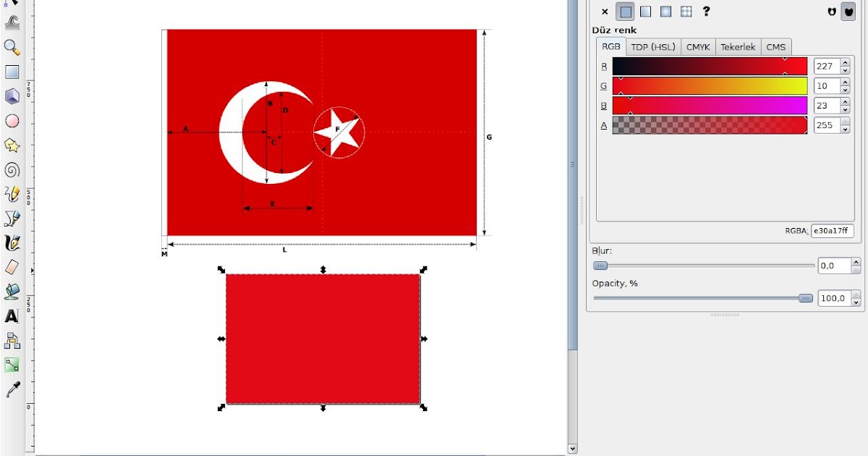Decrease A value with down arrow
The image size is (868, 456).
(845, 130)
